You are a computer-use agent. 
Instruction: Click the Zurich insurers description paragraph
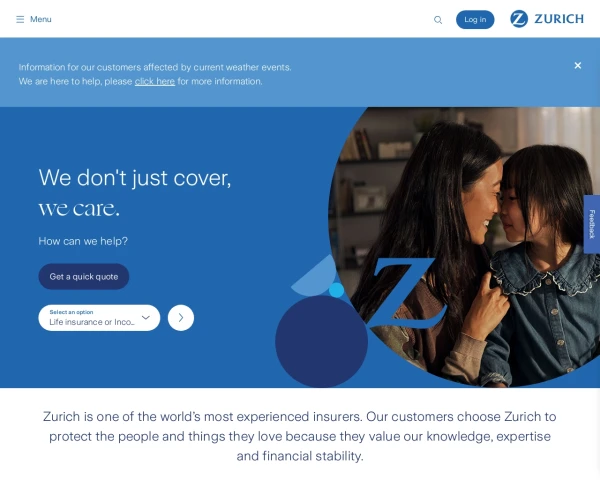tap(300, 436)
